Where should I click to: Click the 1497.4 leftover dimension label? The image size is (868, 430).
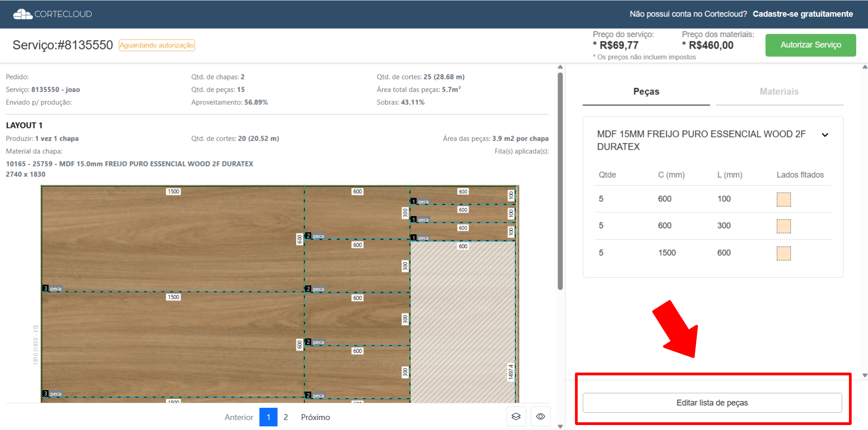click(x=511, y=372)
